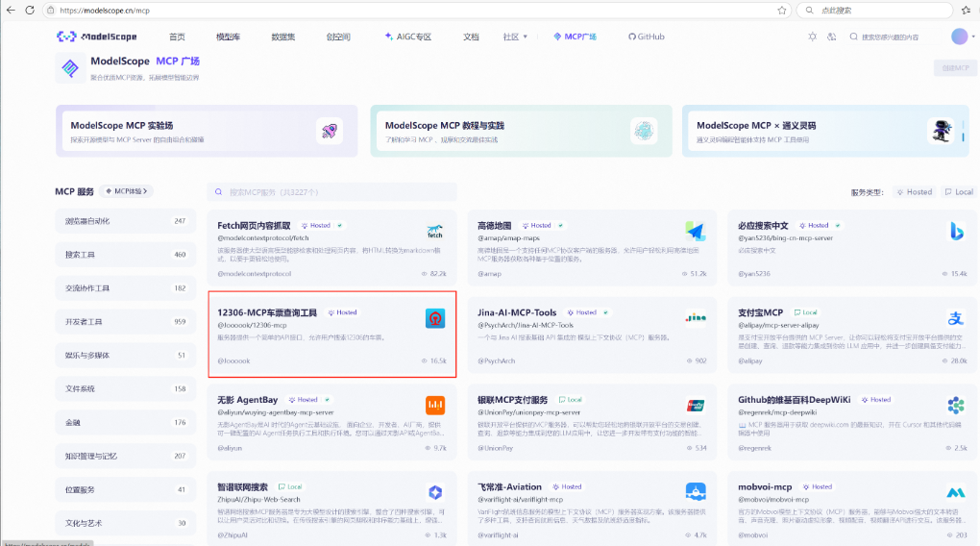Click the 智谱联网搜索 logo icon
The height and width of the screenshot is (546, 980).
(435, 492)
